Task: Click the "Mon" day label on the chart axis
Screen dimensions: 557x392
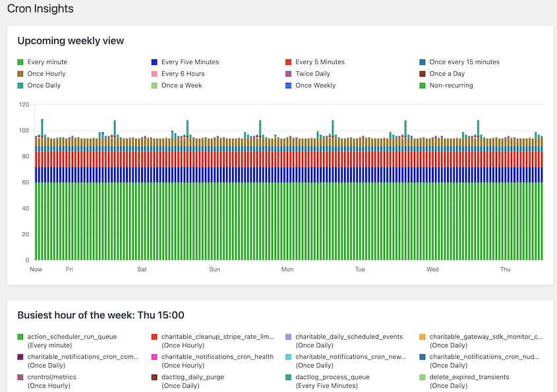Action: [x=287, y=269]
